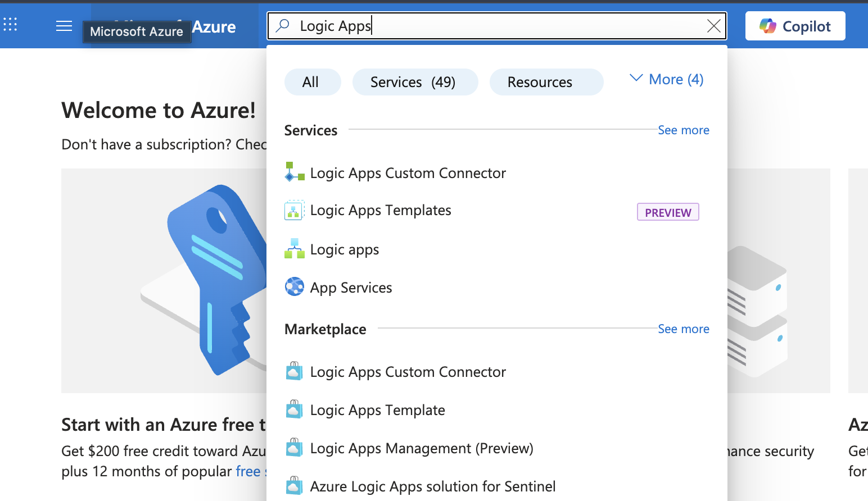Click the Marketplace cloud icon beside Logic Apps Template
Screen dimensions: 868x501
[293, 409]
